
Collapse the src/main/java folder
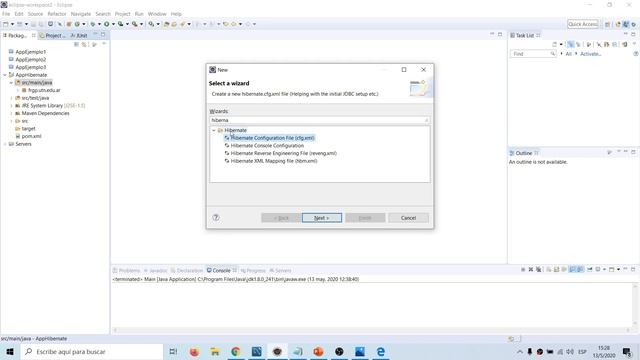(x=11, y=83)
